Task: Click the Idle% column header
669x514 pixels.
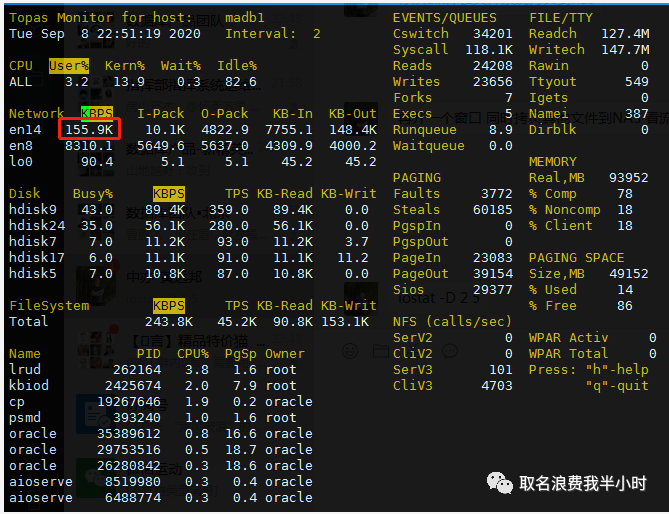Action: tap(237, 66)
